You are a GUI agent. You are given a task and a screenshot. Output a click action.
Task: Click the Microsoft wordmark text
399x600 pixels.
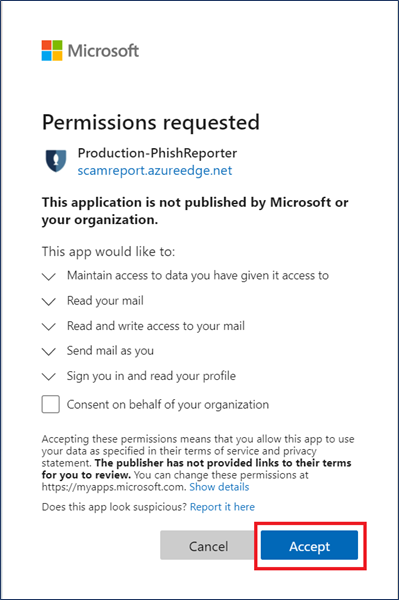coord(103,51)
